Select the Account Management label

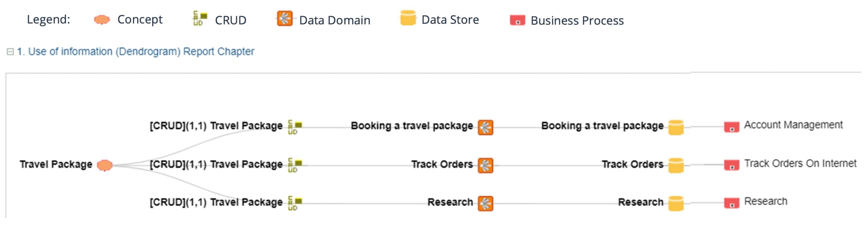coord(793,125)
